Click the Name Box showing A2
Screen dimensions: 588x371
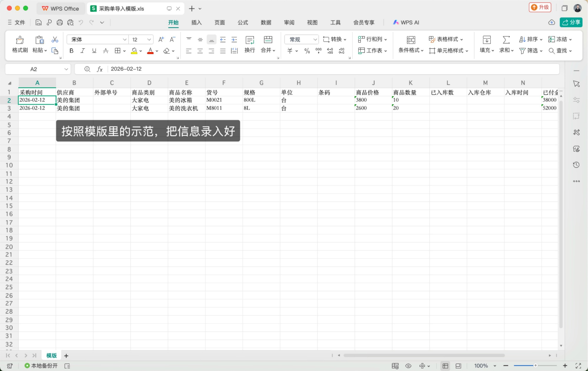(34, 69)
